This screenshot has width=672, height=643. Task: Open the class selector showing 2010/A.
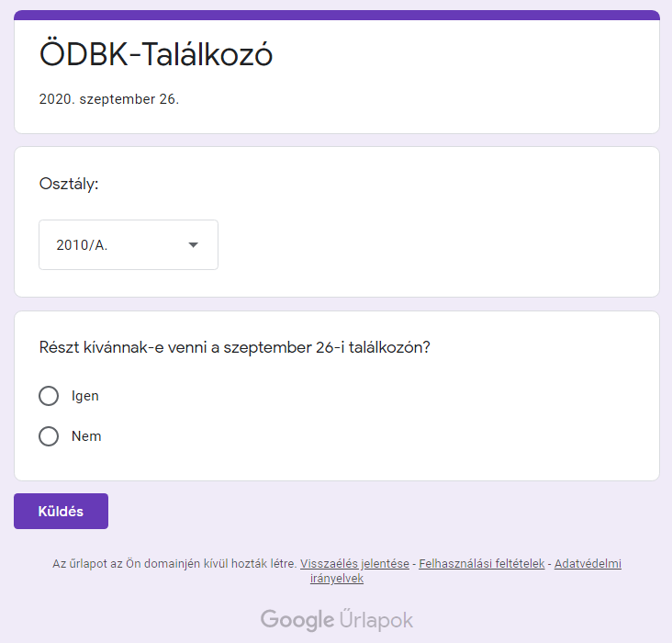[x=110, y=245]
